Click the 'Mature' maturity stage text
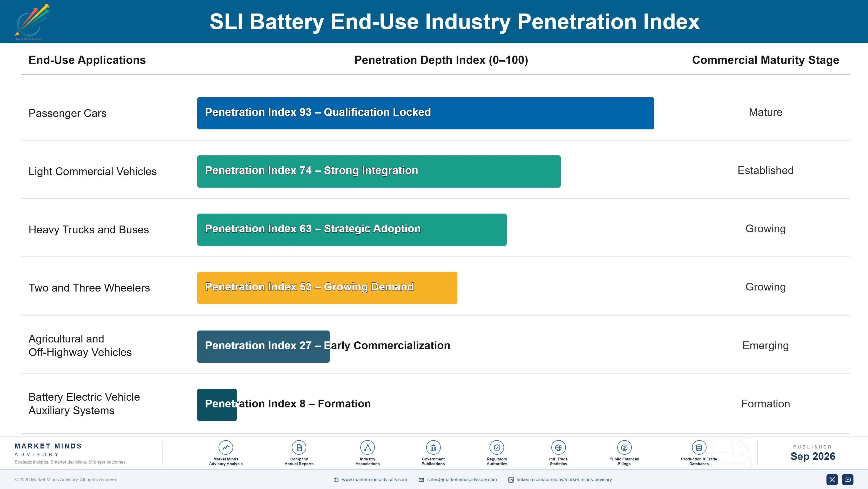Image resolution: width=868 pixels, height=489 pixels. (765, 112)
